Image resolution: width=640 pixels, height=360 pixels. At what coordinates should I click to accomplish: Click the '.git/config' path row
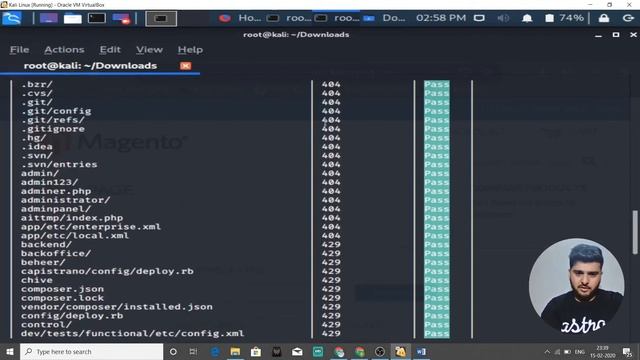[56, 111]
